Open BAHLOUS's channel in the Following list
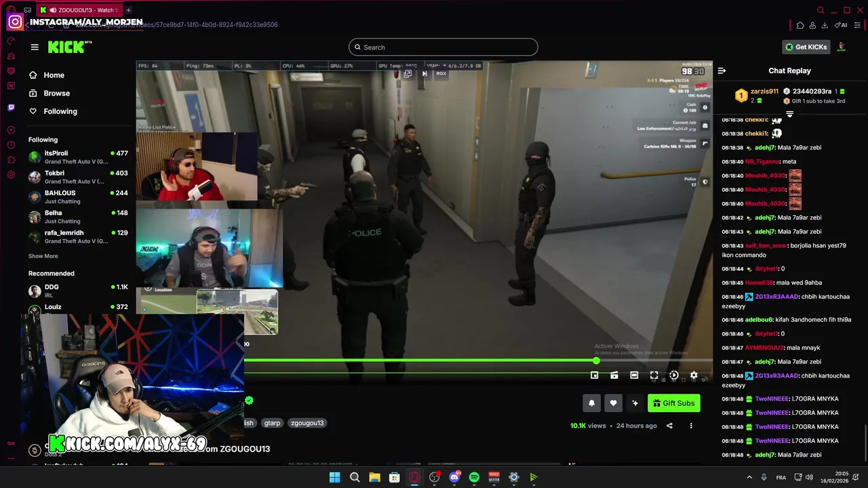 pos(78,197)
